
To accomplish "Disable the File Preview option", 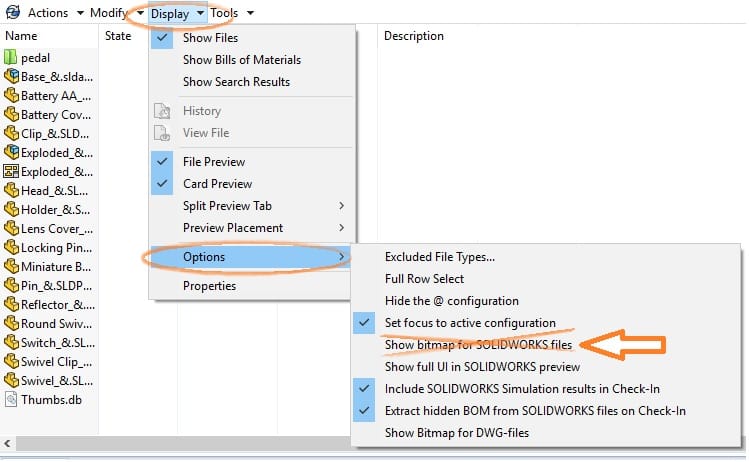I will tap(213, 162).
